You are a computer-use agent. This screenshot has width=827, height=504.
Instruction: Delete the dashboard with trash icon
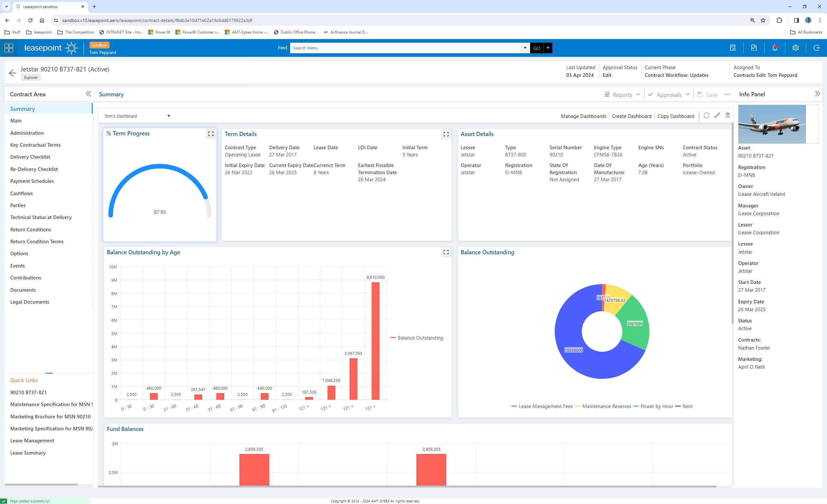[728, 115]
